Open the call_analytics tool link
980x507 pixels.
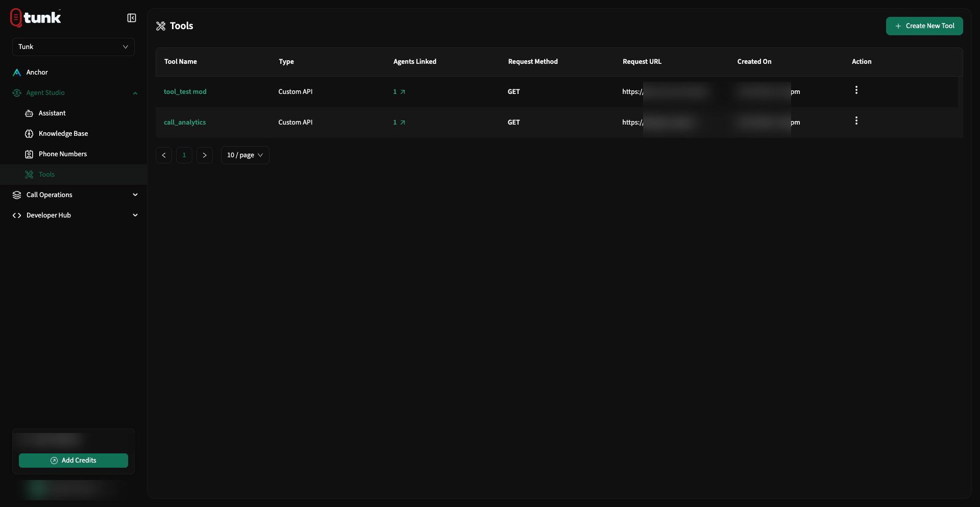click(x=185, y=123)
